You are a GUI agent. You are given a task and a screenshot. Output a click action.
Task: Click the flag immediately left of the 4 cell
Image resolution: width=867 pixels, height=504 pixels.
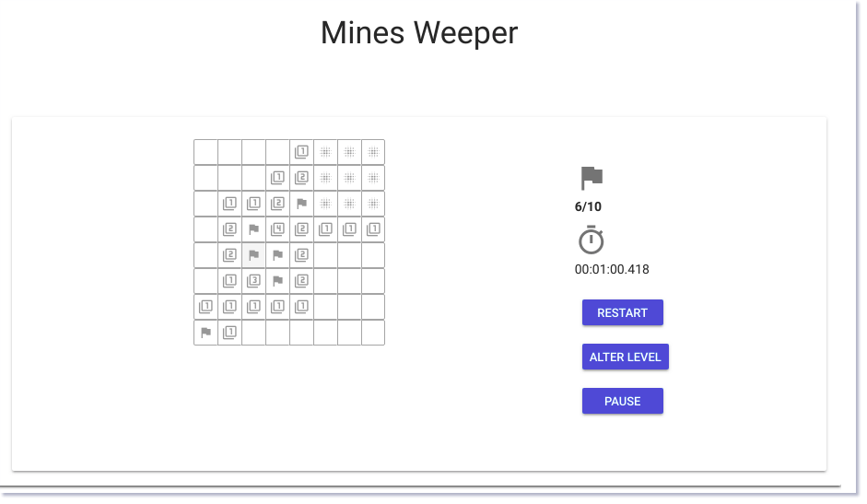click(x=253, y=229)
